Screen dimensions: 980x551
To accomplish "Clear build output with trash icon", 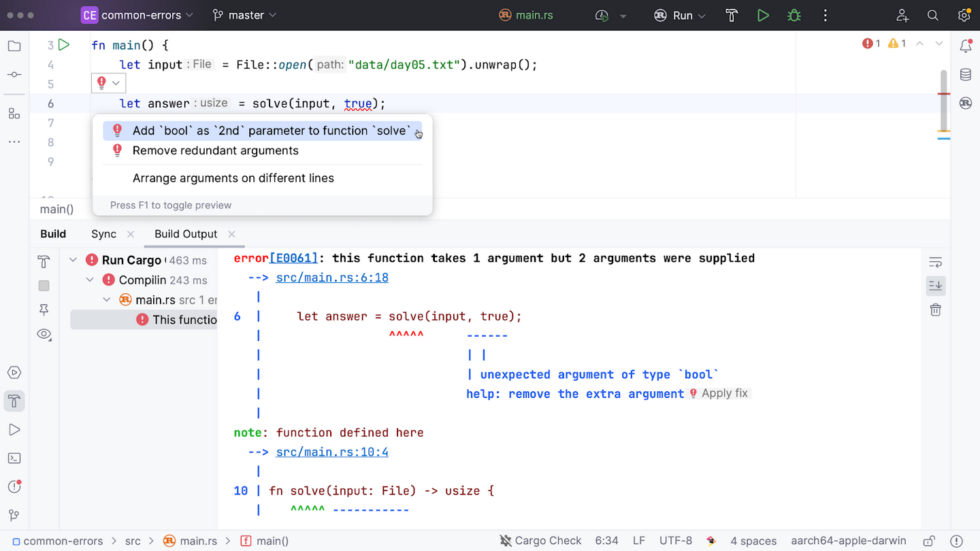I will pyautogui.click(x=936, y=310).
